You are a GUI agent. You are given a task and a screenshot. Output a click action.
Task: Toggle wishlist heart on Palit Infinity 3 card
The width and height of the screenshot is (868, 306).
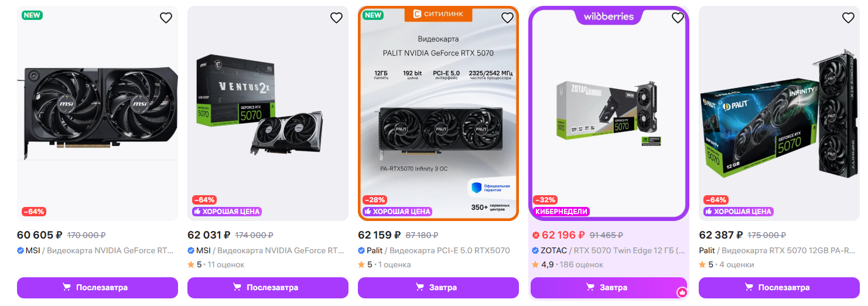pos(848,18)
